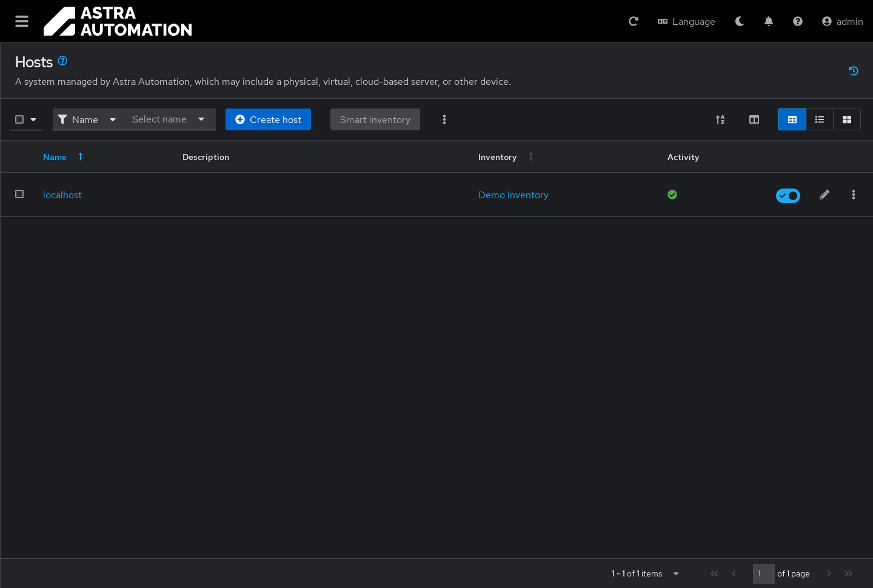Open the manage columns icon

(754, 119)
